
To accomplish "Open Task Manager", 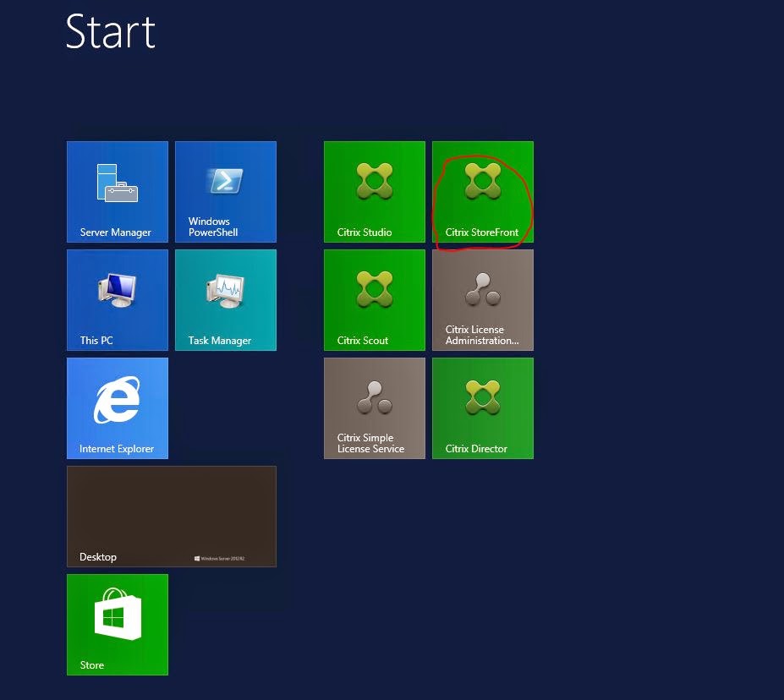I will pyautogui.click(x=225, y=299).
